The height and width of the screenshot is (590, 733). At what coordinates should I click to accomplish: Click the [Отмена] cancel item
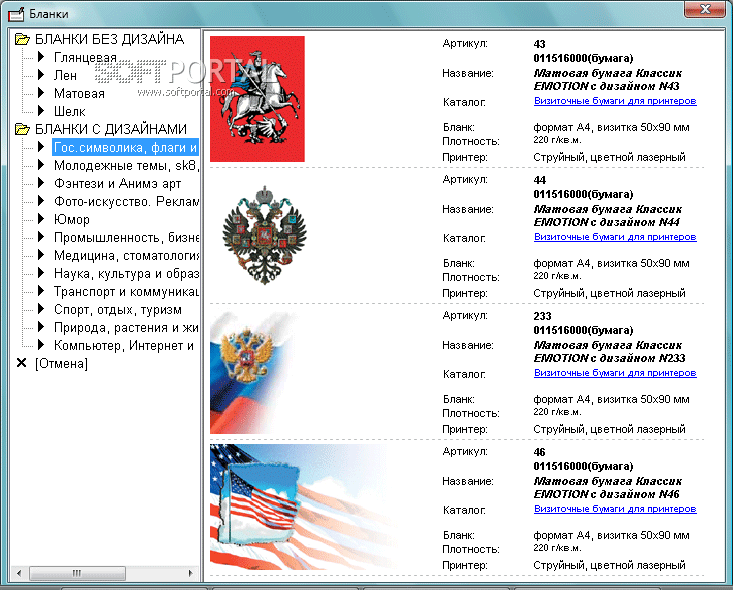tap(61, 363)
